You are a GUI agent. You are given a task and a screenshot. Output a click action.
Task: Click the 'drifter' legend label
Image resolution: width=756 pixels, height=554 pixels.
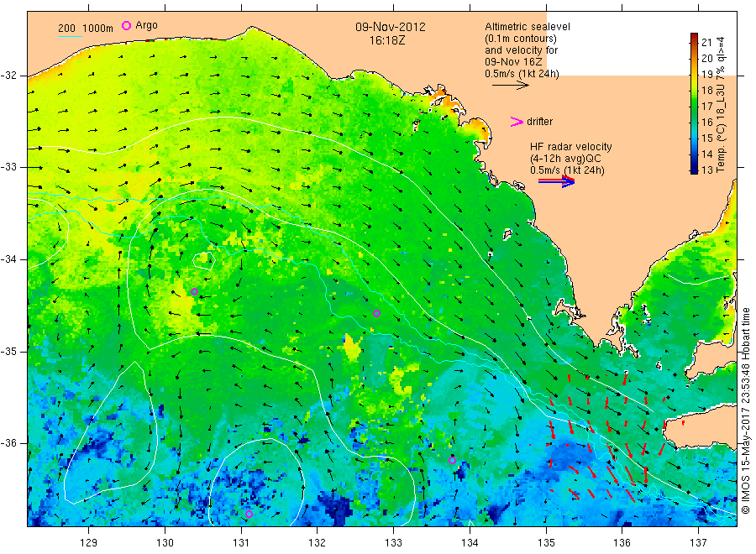[x=540, y=122]
